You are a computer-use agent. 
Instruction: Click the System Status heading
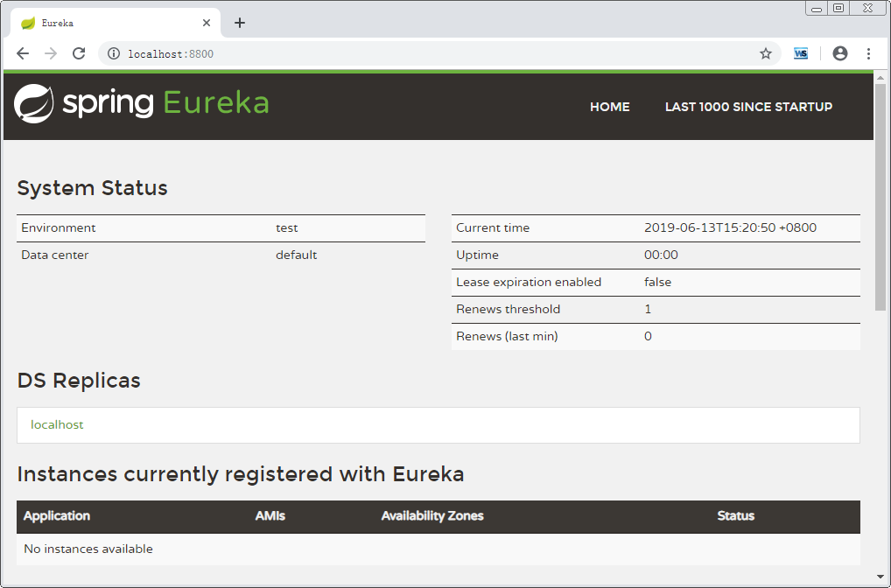[92, 188]
